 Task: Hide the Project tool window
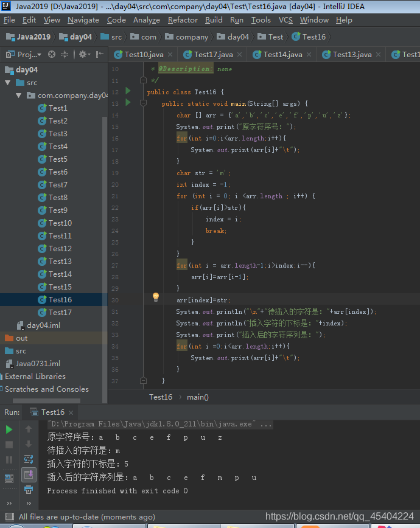[99, 54]
